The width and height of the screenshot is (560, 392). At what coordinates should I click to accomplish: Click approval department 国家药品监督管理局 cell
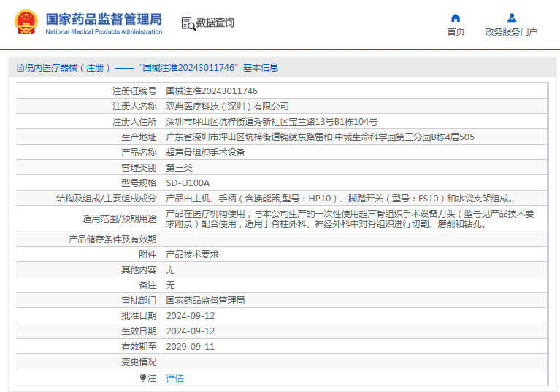coord(205,301)
